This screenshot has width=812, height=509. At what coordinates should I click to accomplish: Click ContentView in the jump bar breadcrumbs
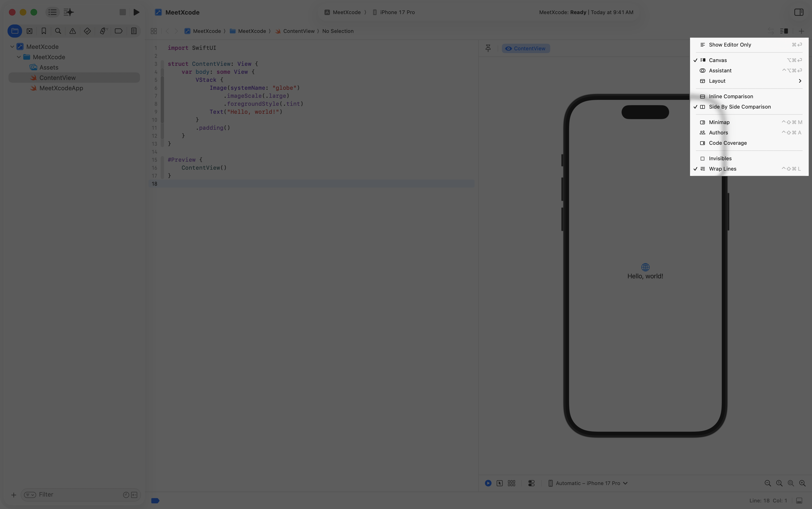(299, 31)
